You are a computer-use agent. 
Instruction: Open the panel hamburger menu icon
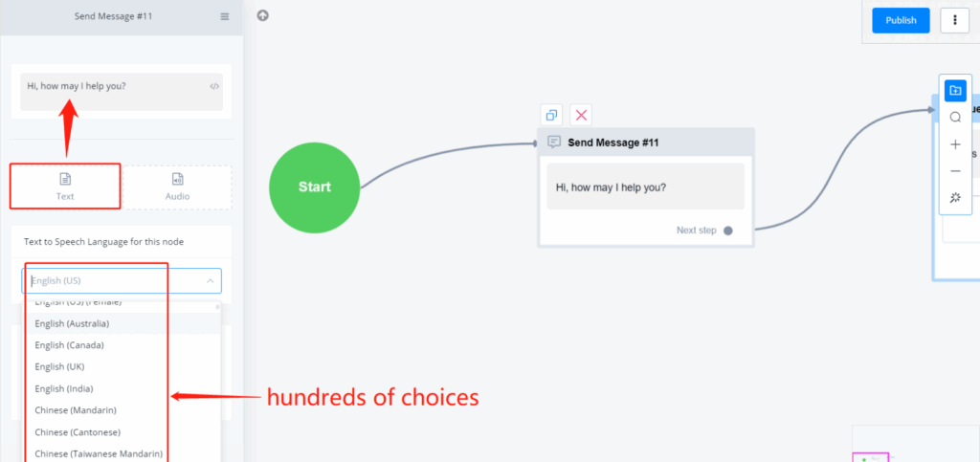pos(224,16)
